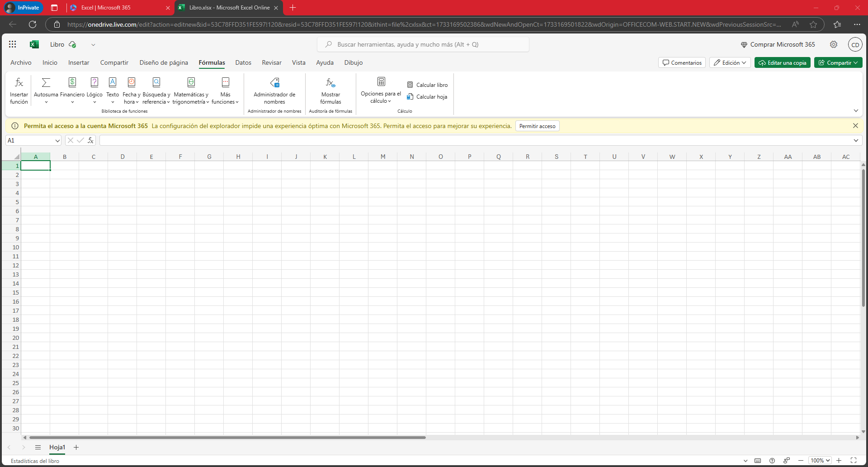The height and width of the screenshot is (467, 868).
Task: Open the Datos ribbon tab
Action: click(x=243, y=63)
